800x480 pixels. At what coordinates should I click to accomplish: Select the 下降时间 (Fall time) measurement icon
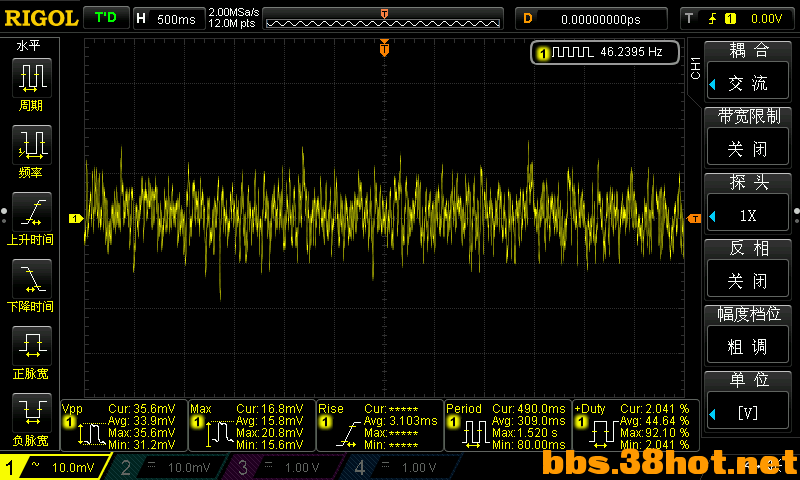[32, 279]
